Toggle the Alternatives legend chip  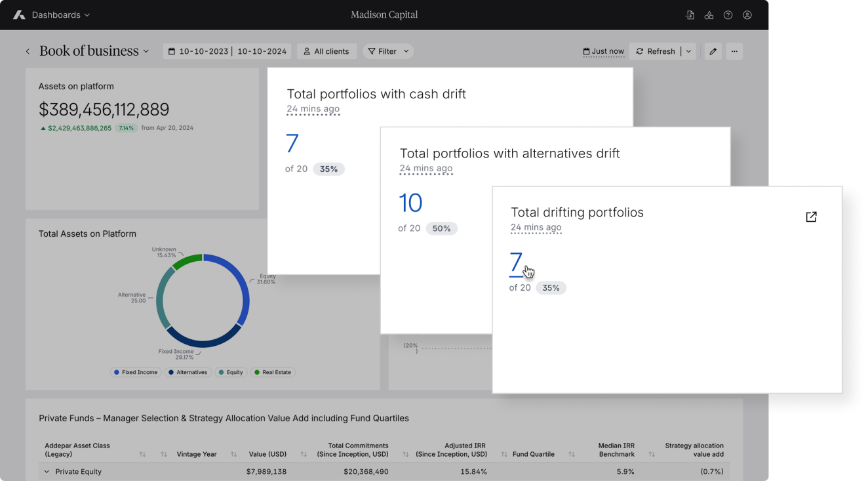coord(188,372)
